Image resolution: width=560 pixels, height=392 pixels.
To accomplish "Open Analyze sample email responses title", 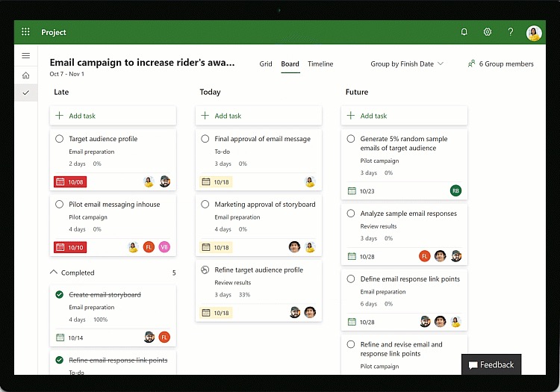I will tap(408, 213).
